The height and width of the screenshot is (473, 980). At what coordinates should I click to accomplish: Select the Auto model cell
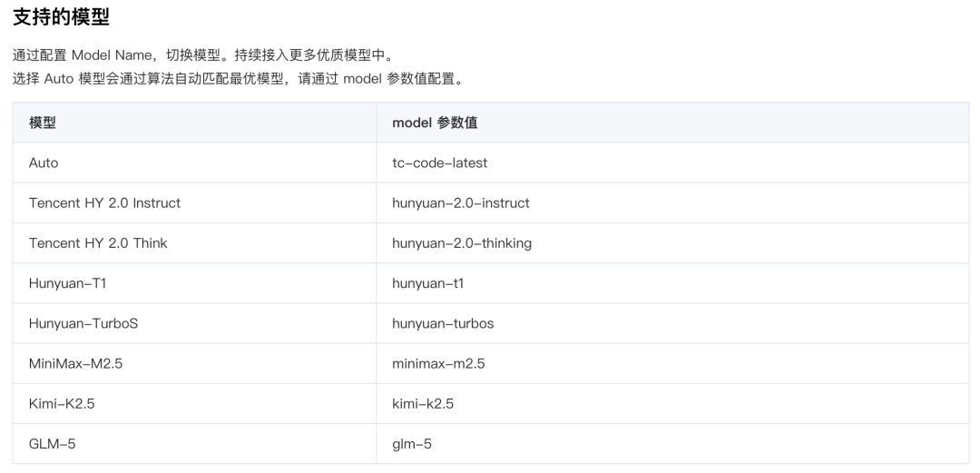tap(44, 163)
